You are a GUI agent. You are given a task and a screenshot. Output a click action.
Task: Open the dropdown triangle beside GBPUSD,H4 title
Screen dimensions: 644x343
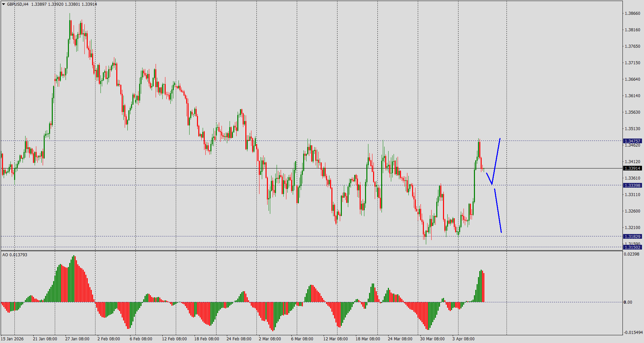point(3,4)
